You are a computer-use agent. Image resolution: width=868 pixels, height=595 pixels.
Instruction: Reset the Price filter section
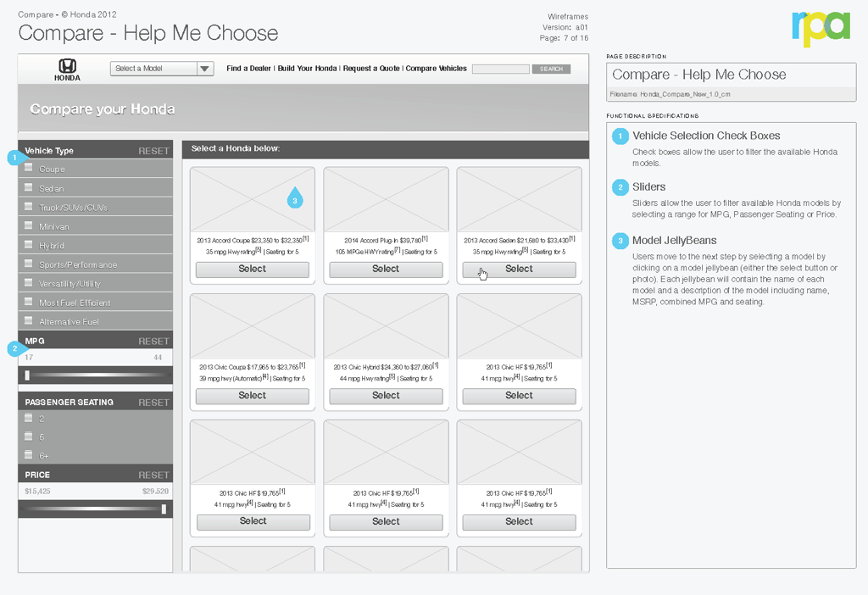pyautogui.click(x=153, y=475)
